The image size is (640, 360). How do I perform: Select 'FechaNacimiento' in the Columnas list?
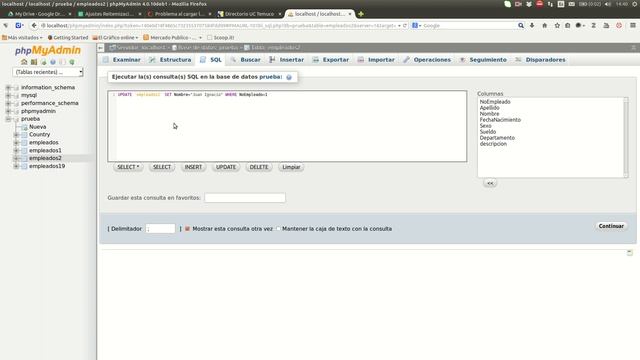click(x=500, y=120)
